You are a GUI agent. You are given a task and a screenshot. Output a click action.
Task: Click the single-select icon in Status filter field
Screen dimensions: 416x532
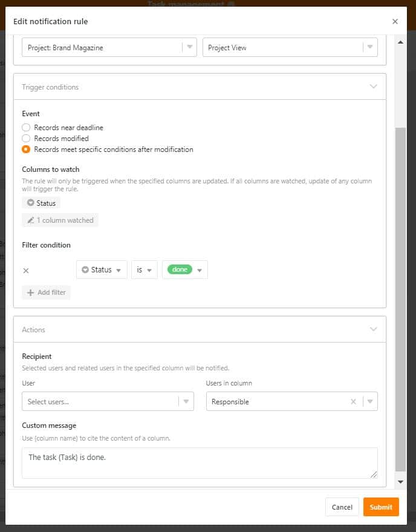pyautogui.click(x=85, y=269)
